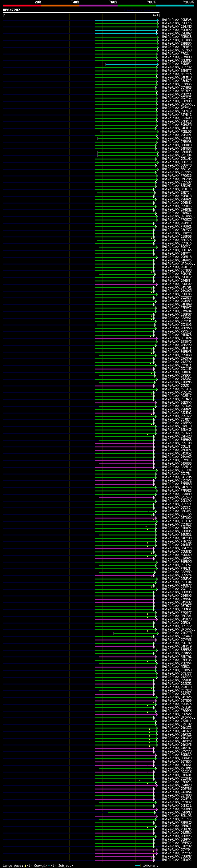Select the UniRef100_C5X587 label
This screenshot has height=868, width=197.
tap(176, 183)
